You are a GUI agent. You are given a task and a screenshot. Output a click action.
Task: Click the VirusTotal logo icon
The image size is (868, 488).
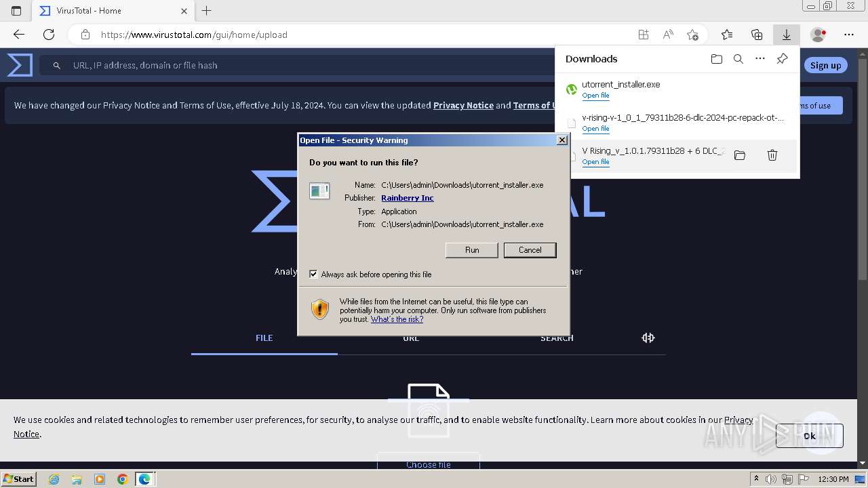point(20,65)
